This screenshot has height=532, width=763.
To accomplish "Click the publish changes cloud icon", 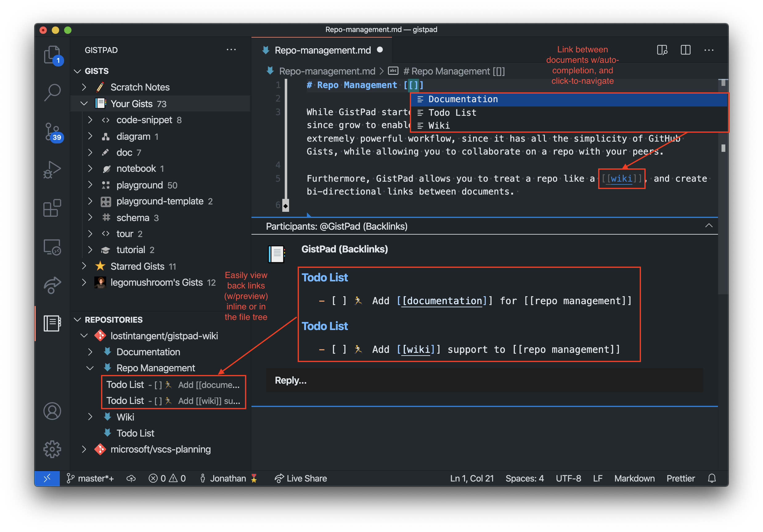I will click(x=131, y=478).
